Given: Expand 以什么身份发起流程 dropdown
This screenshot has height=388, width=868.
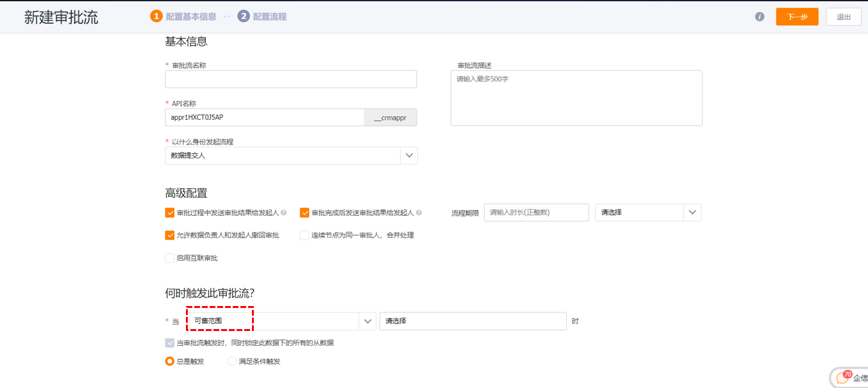Looking at the screenshot, I should click(x=408, y=156).
